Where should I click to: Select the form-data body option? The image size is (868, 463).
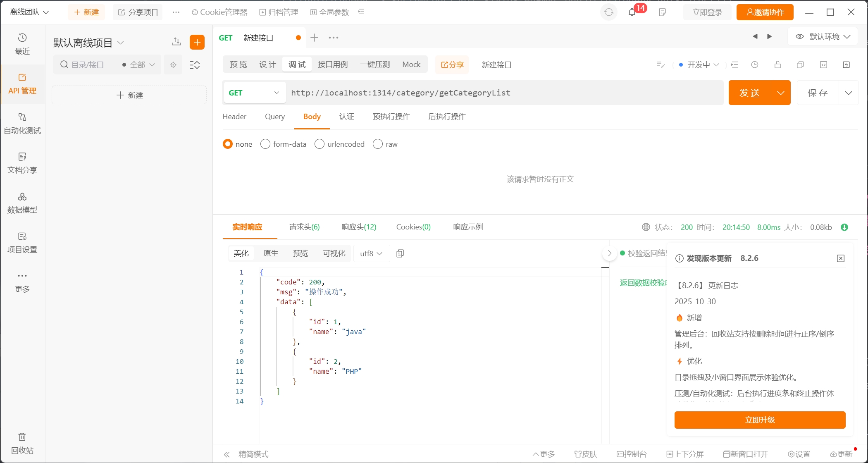265,144
